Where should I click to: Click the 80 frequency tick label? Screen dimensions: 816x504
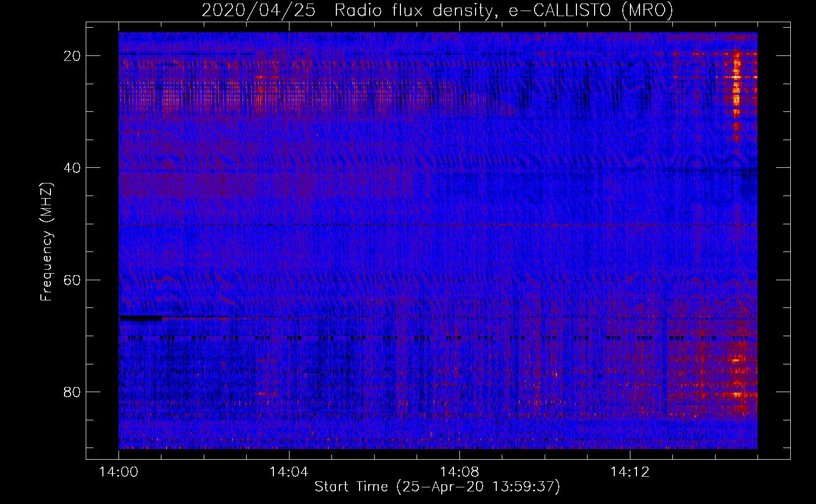point(73,392)
